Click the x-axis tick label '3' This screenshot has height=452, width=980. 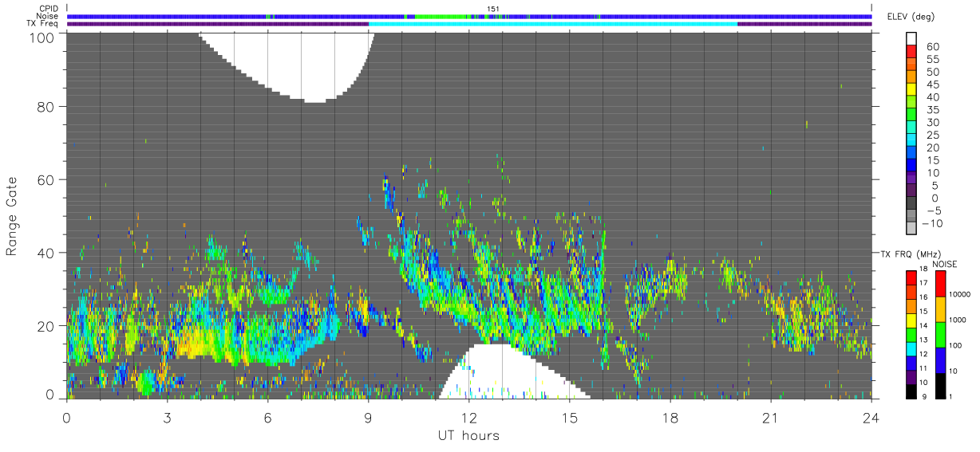pyautogui.click(x=168, y=418)
